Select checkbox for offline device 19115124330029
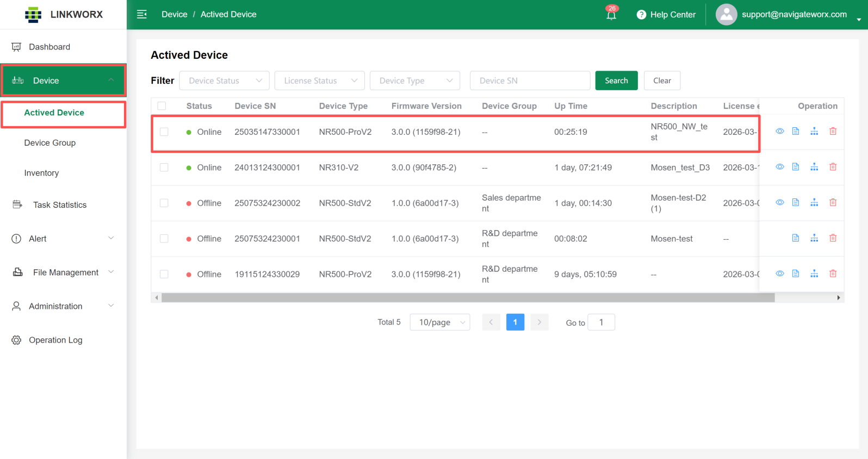The width and height of the screenshot is (868, 459). coord(164,274)
